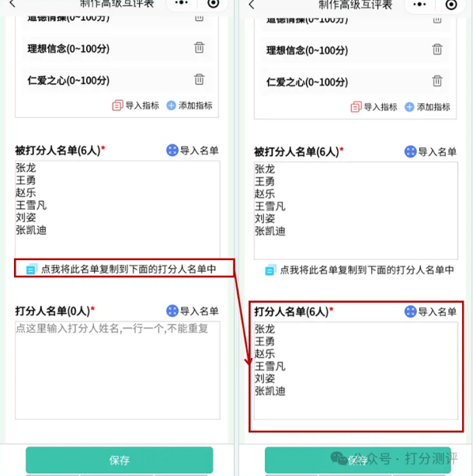Image resolution: width=473 pixels, height=476 pixels.
Task: Go back using right panel arrow
Action: tap(252, 5)
